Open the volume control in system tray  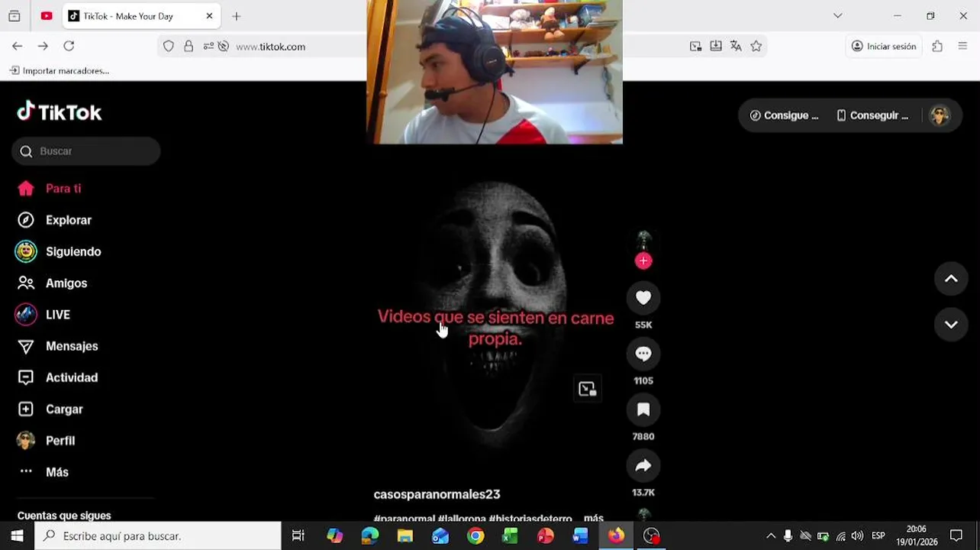(x=858, y=535)
